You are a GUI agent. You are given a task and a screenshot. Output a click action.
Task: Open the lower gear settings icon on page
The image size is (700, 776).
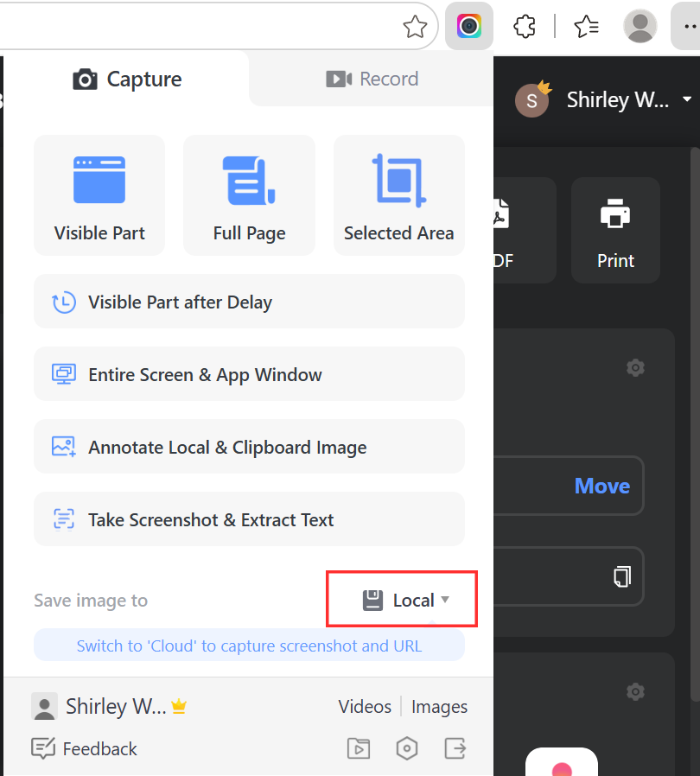tap(635, 691)
